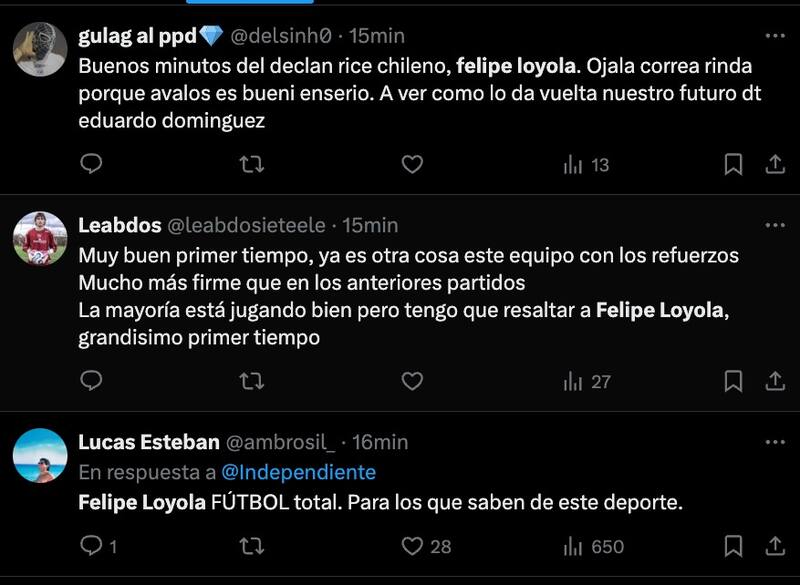Share Lucas Esteban's tweet
The width and height of the screenshot is (800, 585).
tap(775, 546)
